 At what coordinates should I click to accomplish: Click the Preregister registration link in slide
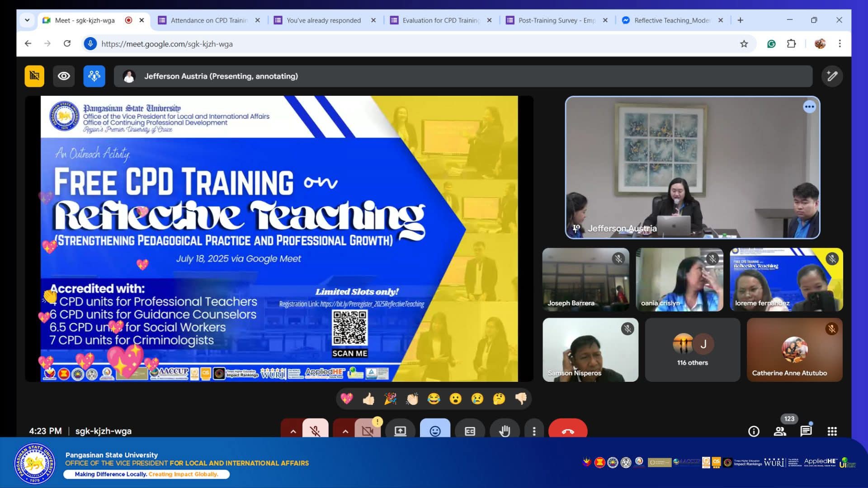point(372,304)
